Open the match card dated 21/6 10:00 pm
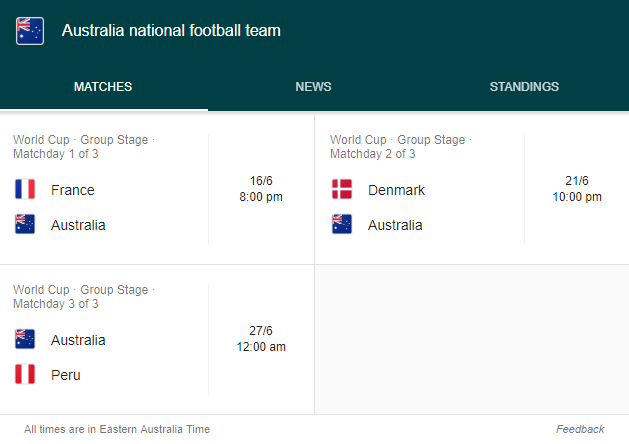 [x=472, y=189]
